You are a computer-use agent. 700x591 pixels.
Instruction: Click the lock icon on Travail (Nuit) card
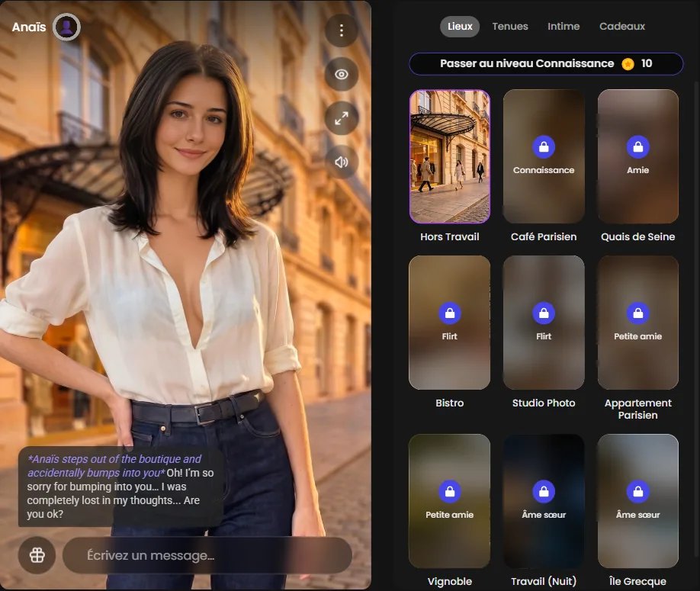(544, 491)
